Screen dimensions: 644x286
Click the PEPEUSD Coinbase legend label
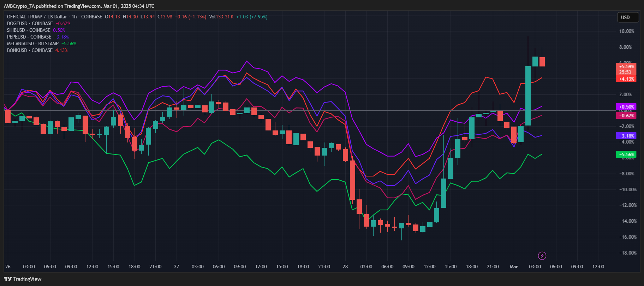29,37
